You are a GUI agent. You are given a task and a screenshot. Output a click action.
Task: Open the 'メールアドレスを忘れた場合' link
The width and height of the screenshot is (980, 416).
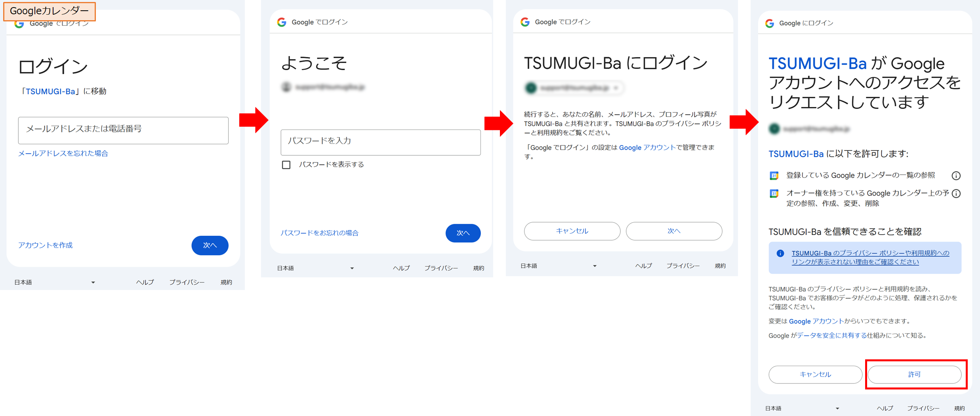click(x=63, y=153)
